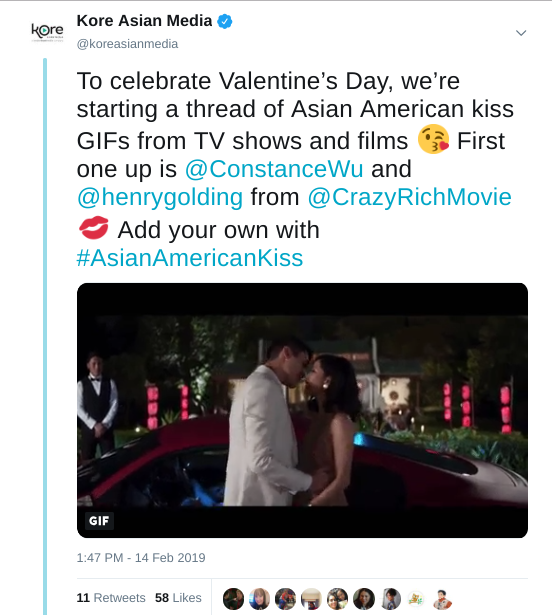Open the @ConstanceWu mention
The height and width of the screenshot is (615, 552).
(274, 169)
